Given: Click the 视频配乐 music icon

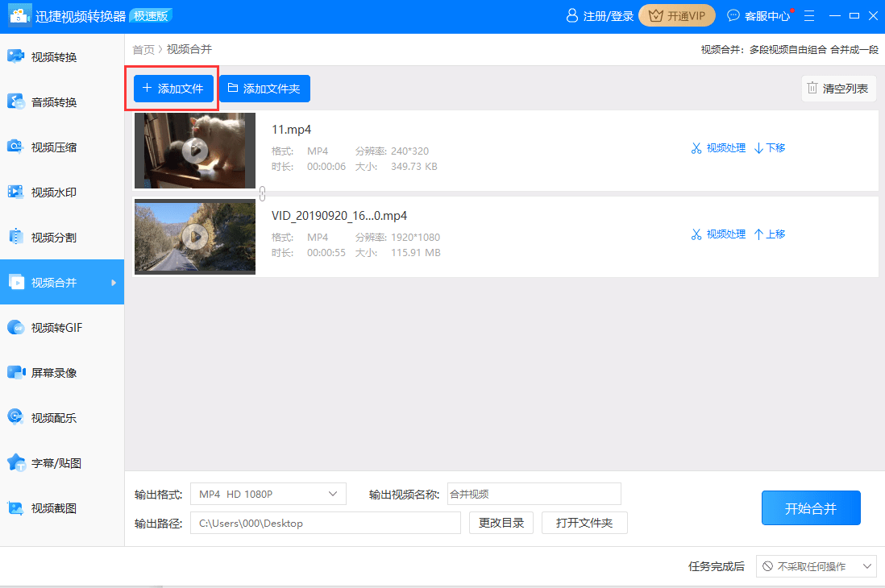Looking at the screenshot, I should [x=16, y=417].
